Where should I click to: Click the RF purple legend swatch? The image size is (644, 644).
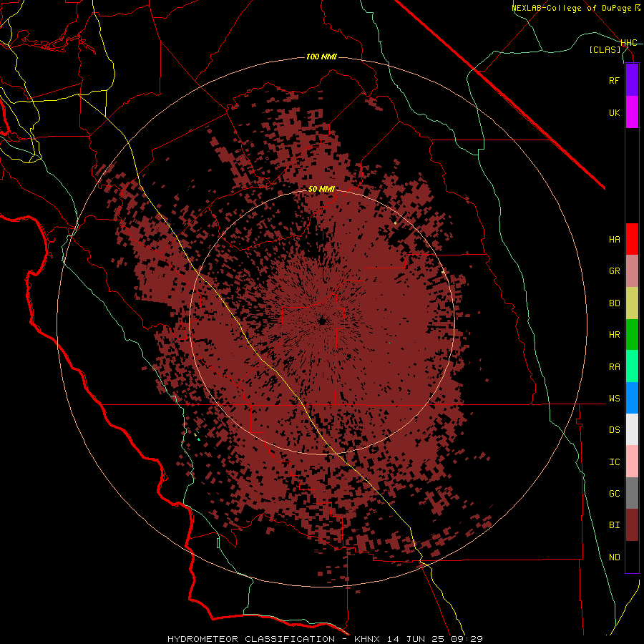coord(632,80)
